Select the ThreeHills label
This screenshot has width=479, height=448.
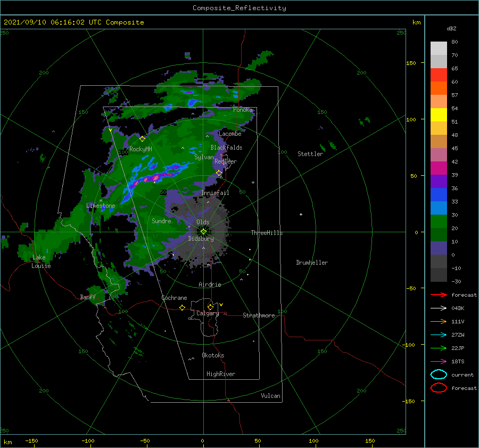[267, 233]
